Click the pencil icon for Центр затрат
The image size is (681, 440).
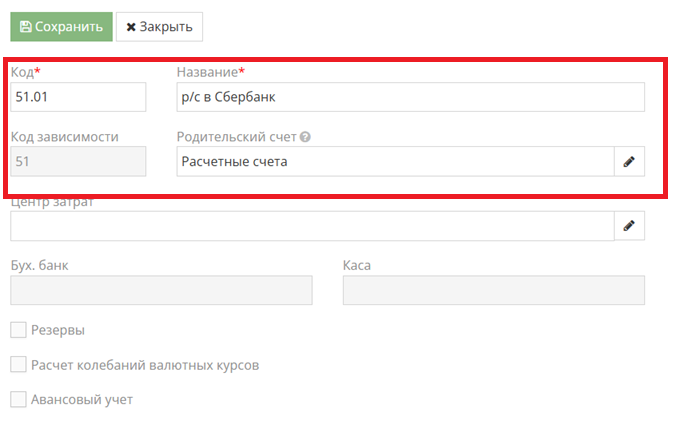[629, 226]
